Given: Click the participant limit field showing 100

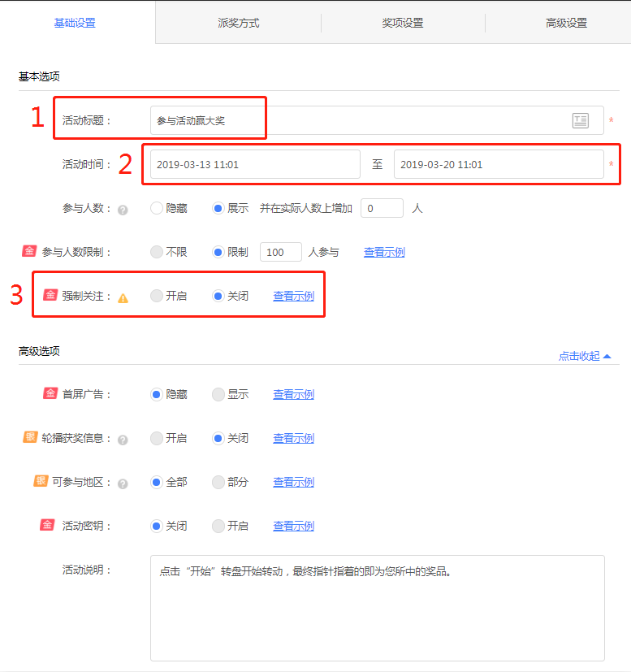Looking at the screenshot, I should pyautogui.click(x=281, y=252).
